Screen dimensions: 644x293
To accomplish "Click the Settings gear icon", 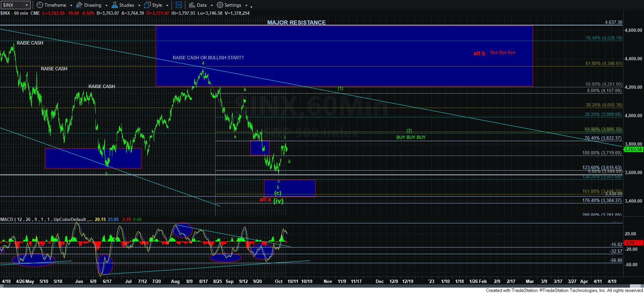I will tap(220, 5).
